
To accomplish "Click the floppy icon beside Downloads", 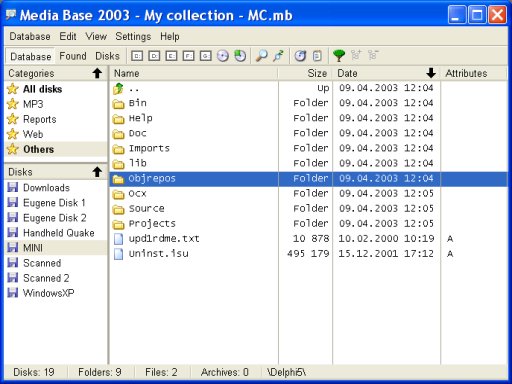I will (13, 187).
